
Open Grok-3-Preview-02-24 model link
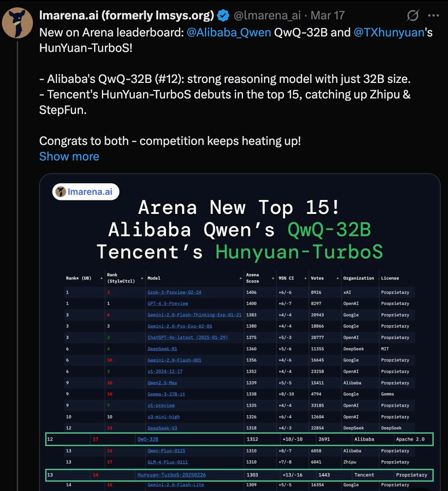coord(174,292)
